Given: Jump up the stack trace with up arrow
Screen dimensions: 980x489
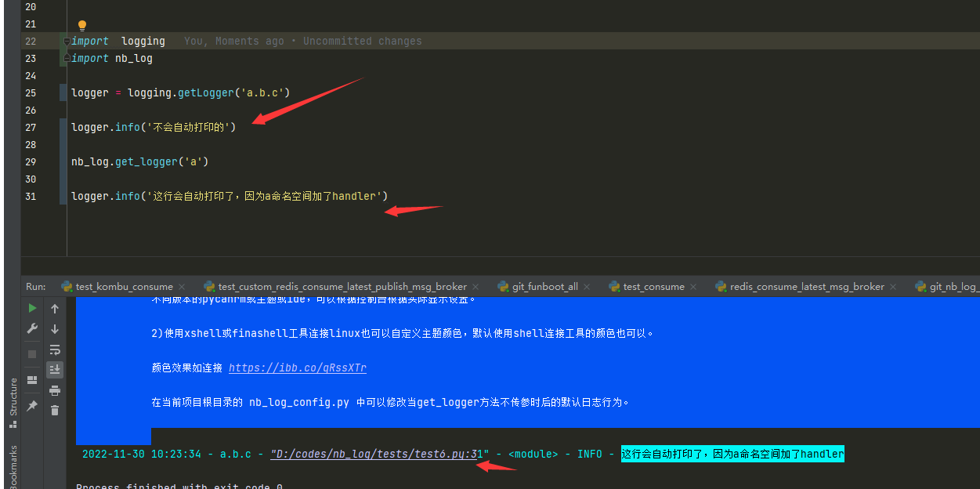Looking at the screenshot, I should tap(55, 309).
